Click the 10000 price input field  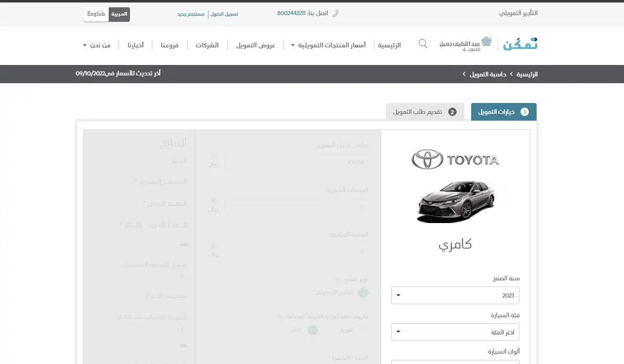pyautogui.click(x=296, y=163)
